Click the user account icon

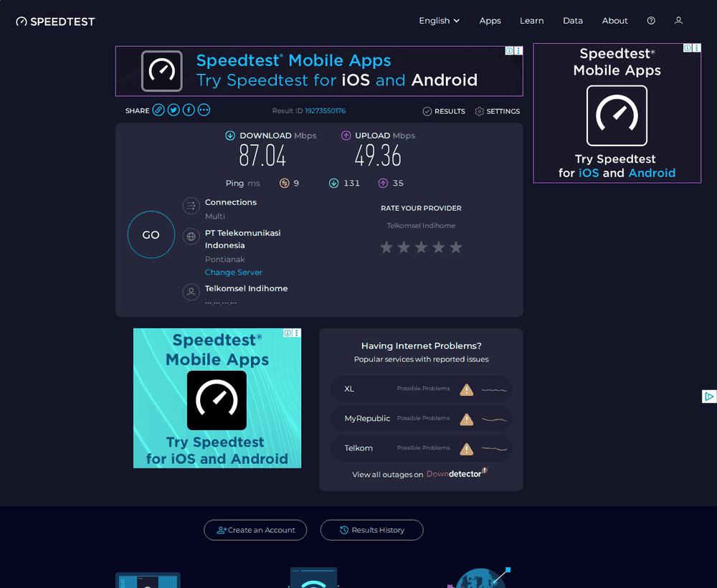click(678, 21)
